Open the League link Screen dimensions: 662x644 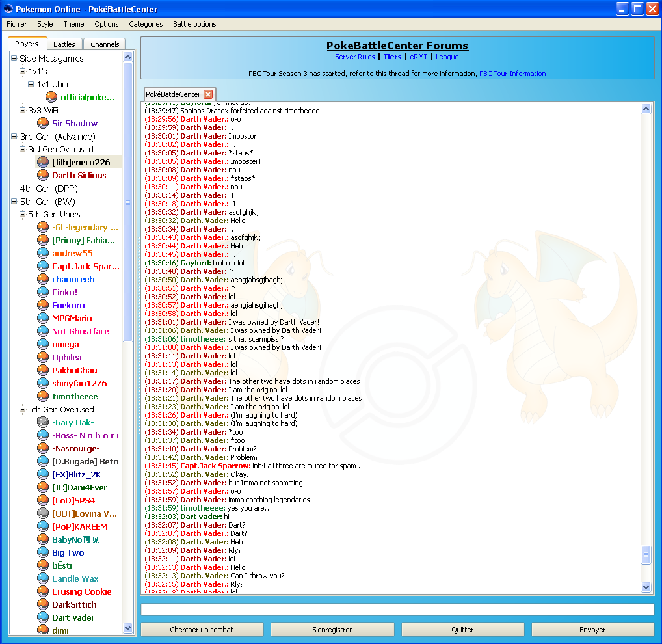(x=447, y=57)
